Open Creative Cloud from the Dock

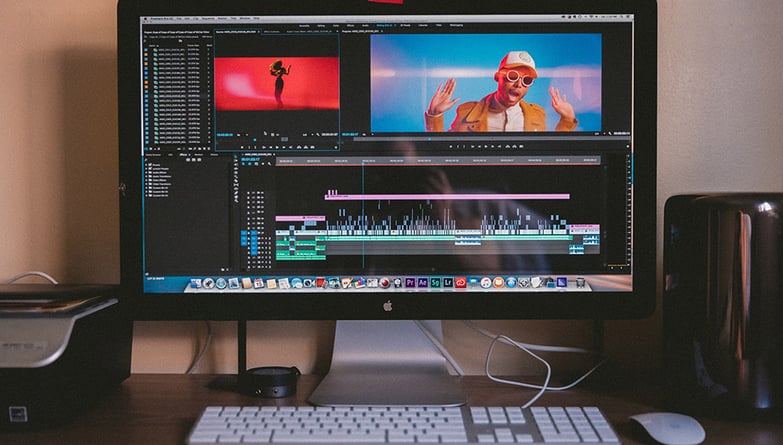coord(460,283)
